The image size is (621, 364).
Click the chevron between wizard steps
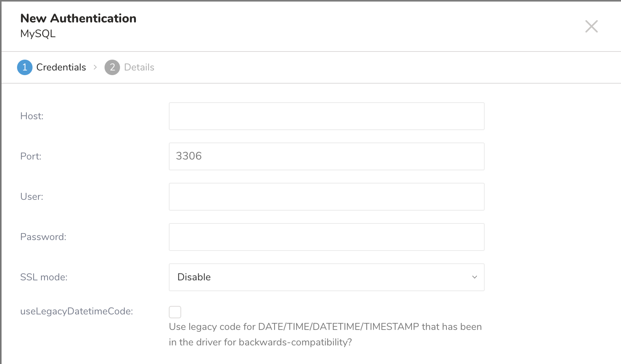click(95, 67)
